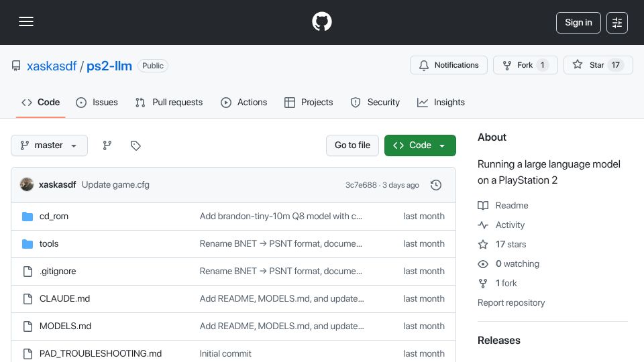Open the ps2-llm repository link
Viewport: 644px width, 362px height.
coord(109,66)
